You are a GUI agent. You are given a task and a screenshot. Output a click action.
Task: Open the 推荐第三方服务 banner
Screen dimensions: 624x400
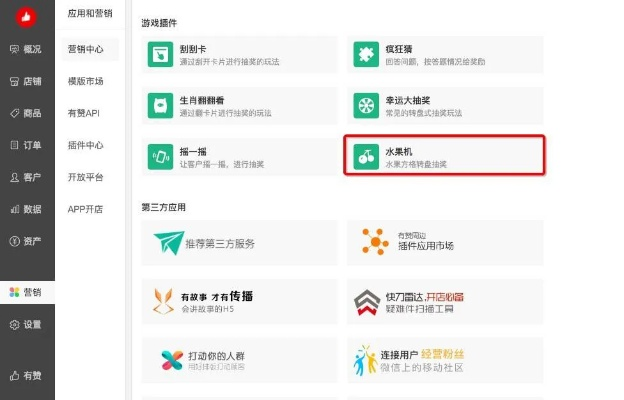[240, 243]
